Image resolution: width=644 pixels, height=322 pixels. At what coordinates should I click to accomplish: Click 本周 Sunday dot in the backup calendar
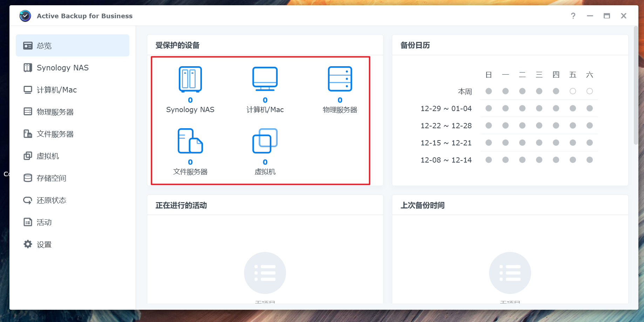(x=489, y=91)
